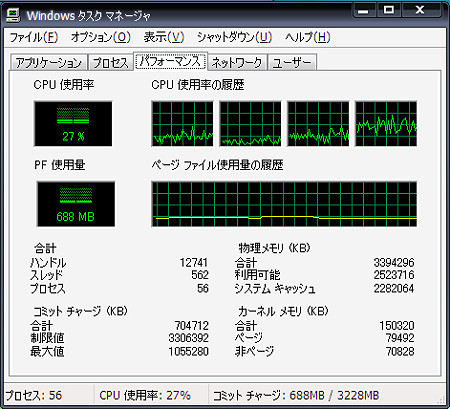Image resolution: width=450 pixels, height=409 pixels.
Task: Click kernel memory ページ value 79492
Action: pyautogui.click(x=400, y=338)
